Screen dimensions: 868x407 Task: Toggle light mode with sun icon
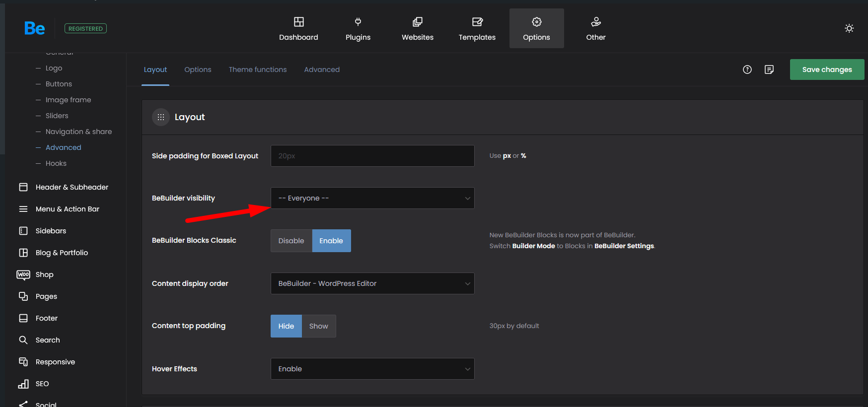tap(849, 28)
